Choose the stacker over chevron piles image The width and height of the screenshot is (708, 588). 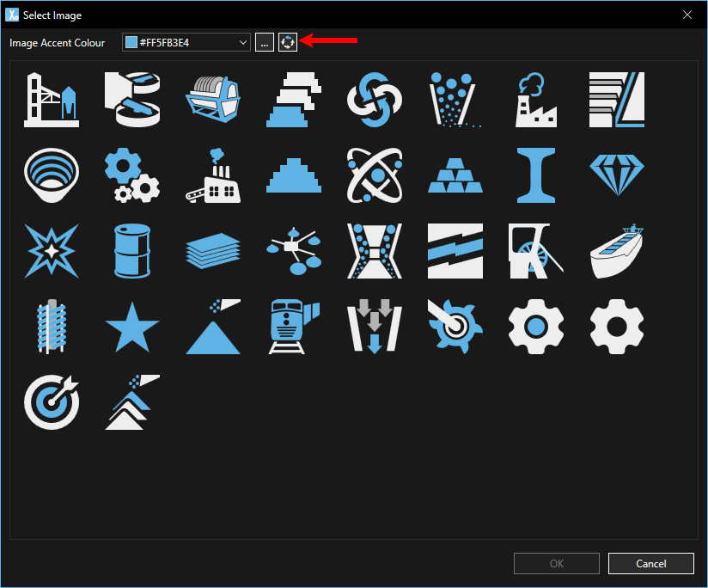[132, 402]
